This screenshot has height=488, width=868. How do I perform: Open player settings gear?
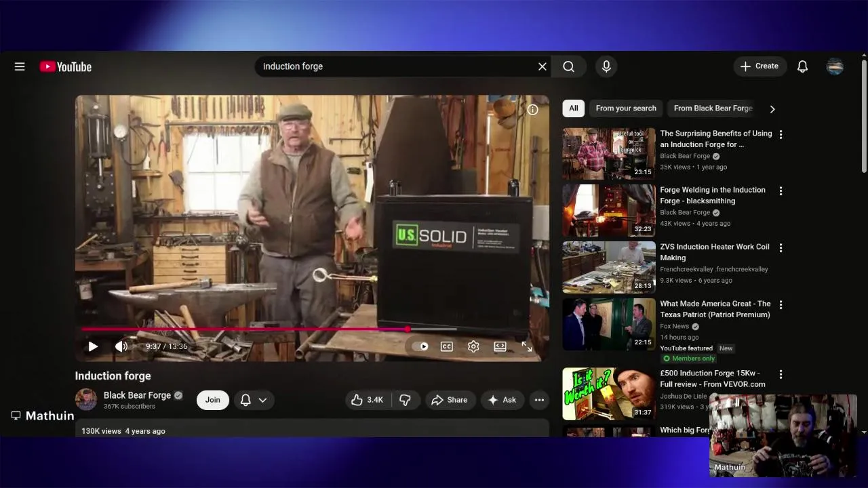(x=473, y=346)
